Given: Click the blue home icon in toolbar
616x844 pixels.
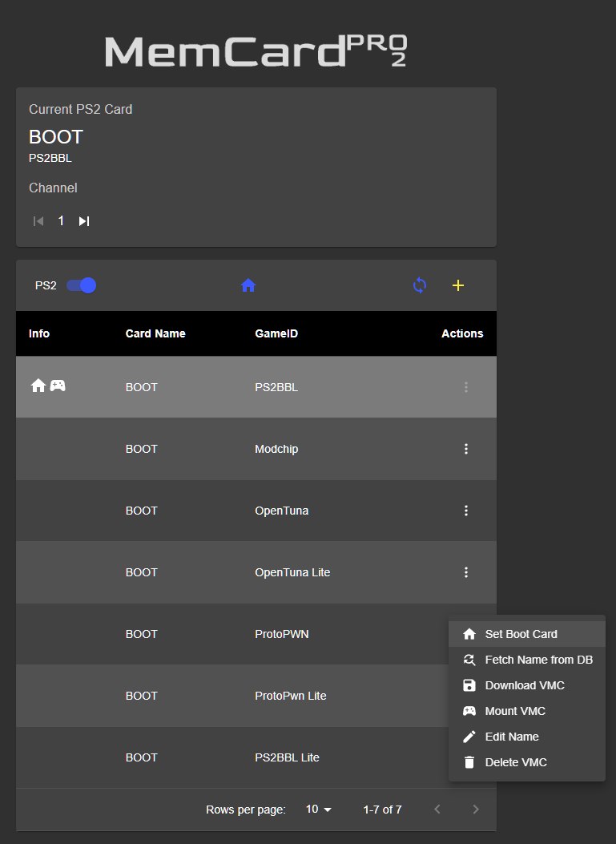Looking at the screenshot, I should click(248, 285).
